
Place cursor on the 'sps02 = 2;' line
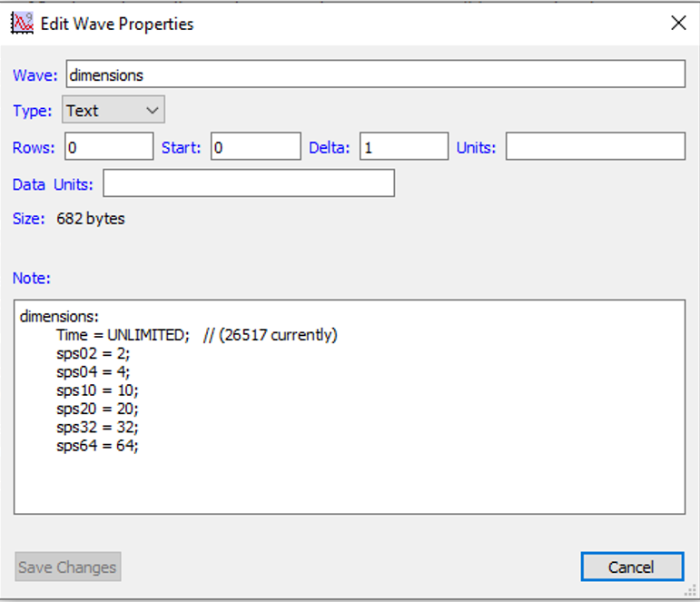[x=93, y=353]
